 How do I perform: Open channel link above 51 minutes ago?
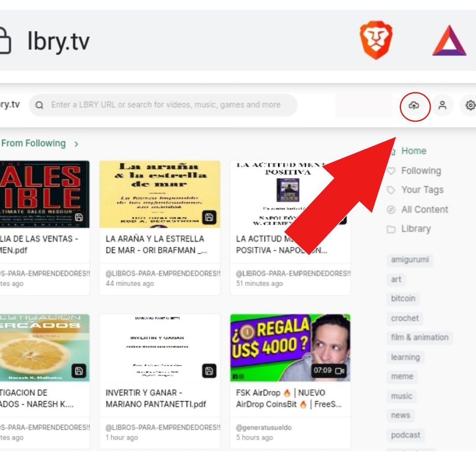(x=293, y=274)
